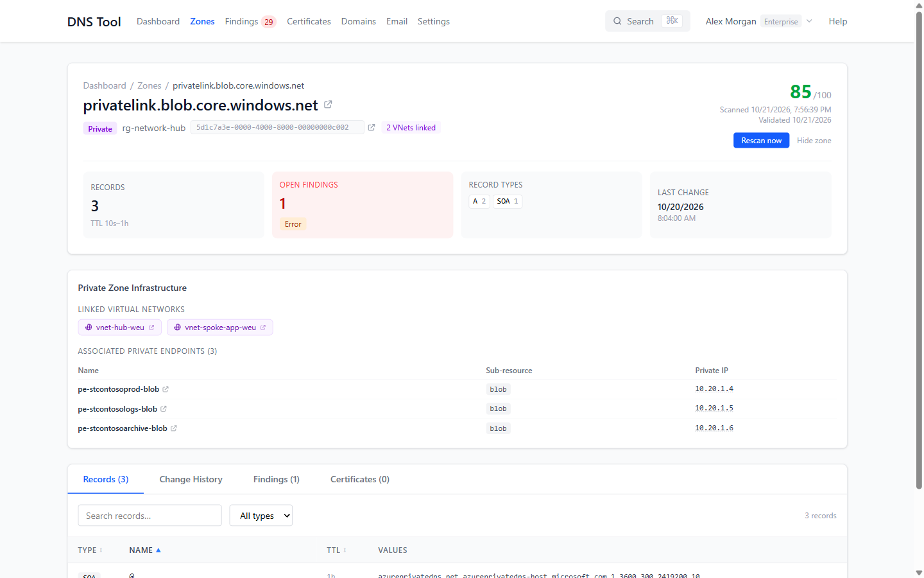This screenshot has width=924, height=578.
Task: Click Zones breadcrumb link
Action: tap(150, 85)
